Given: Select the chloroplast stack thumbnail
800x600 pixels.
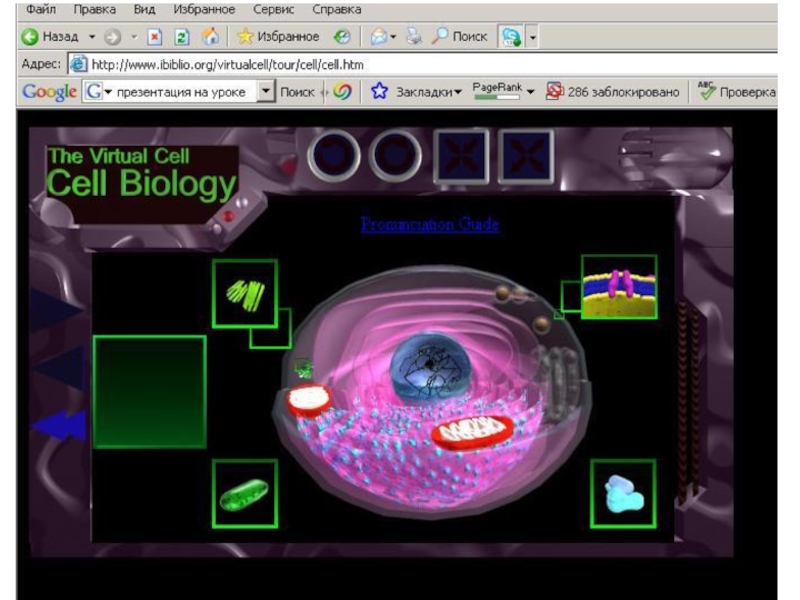Looking at the screenshot, I should 245,293.
